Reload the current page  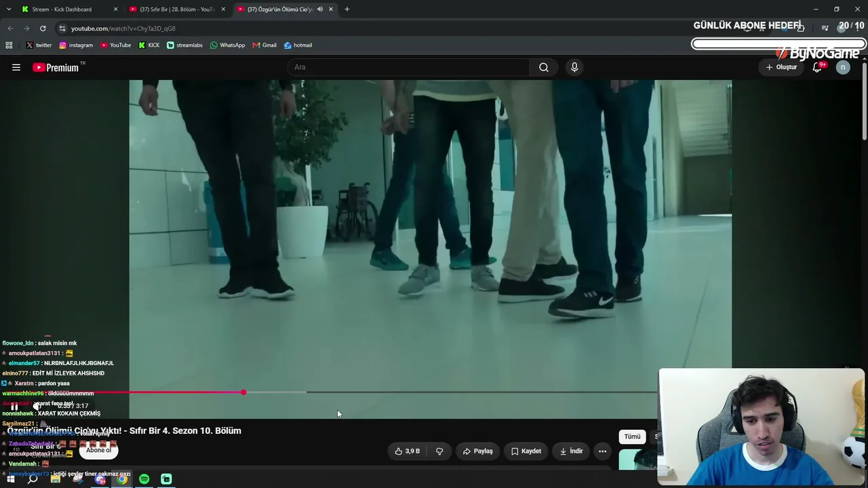pyautogui.click(x=43, y=28)
